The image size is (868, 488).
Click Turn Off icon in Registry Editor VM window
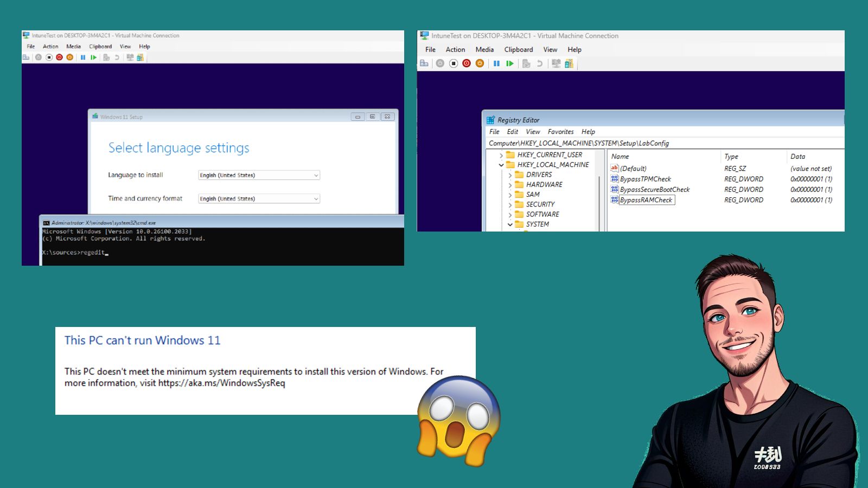(x=454, y=63)
